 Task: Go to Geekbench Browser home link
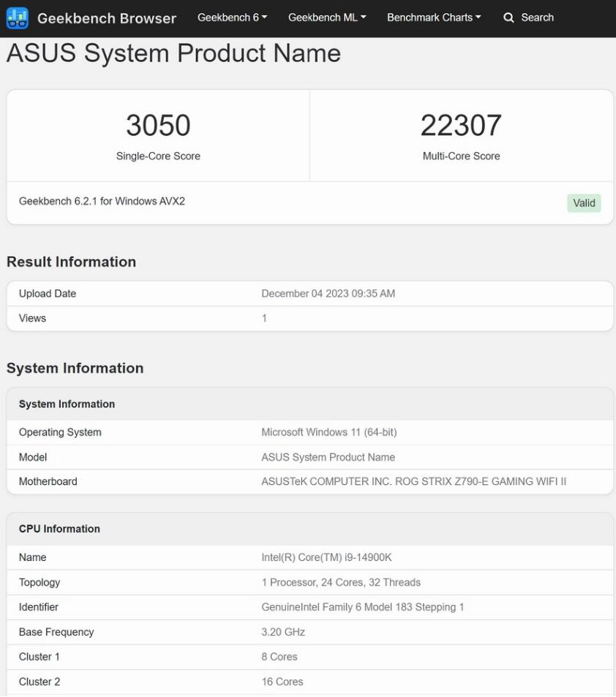tap(107, 18)
